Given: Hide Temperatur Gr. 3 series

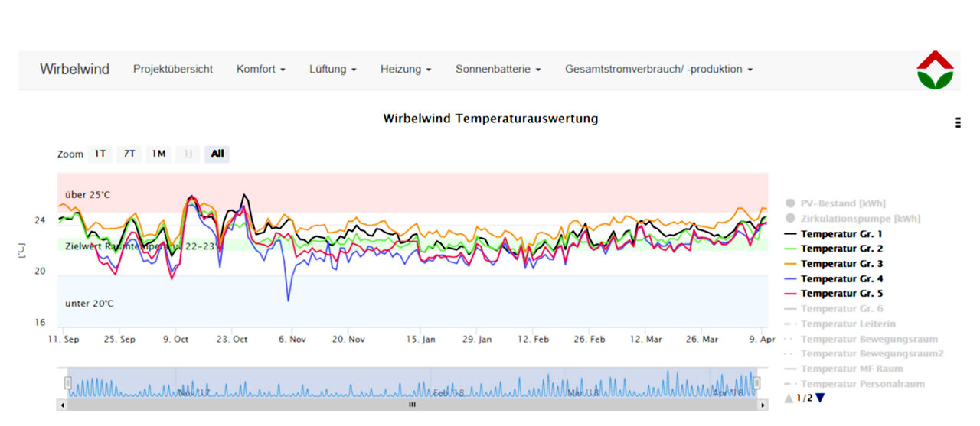Looking at the screenshot, I should coord(841,264).
